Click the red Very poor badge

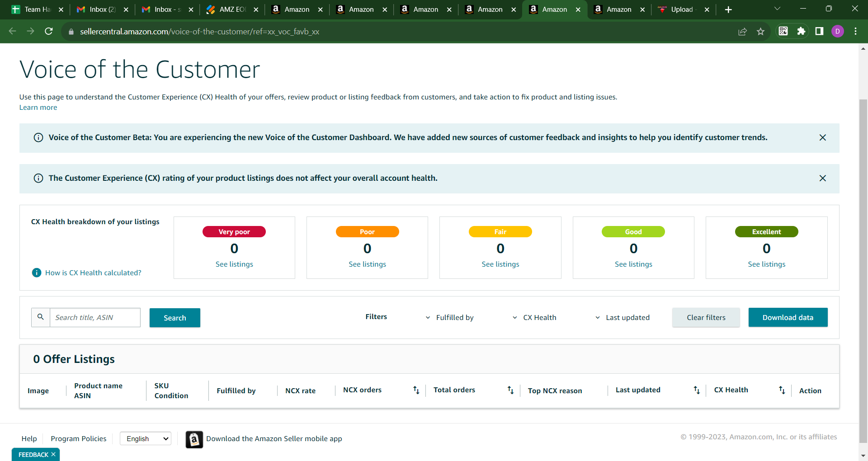click(234, 232)
